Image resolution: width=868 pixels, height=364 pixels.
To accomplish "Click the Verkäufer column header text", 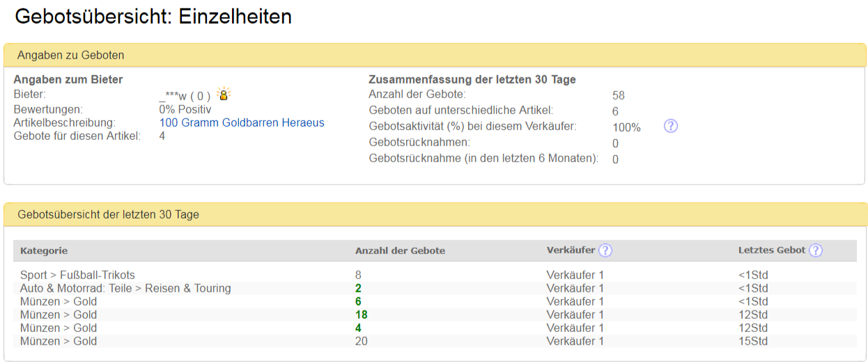I will pyautogui.click(x=571, y=251).
